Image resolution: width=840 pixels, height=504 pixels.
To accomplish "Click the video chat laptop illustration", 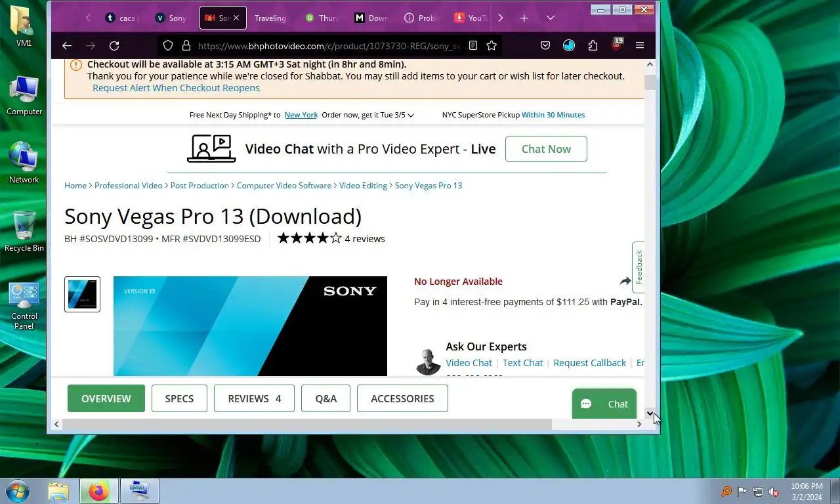I will [x=211, y=148].
